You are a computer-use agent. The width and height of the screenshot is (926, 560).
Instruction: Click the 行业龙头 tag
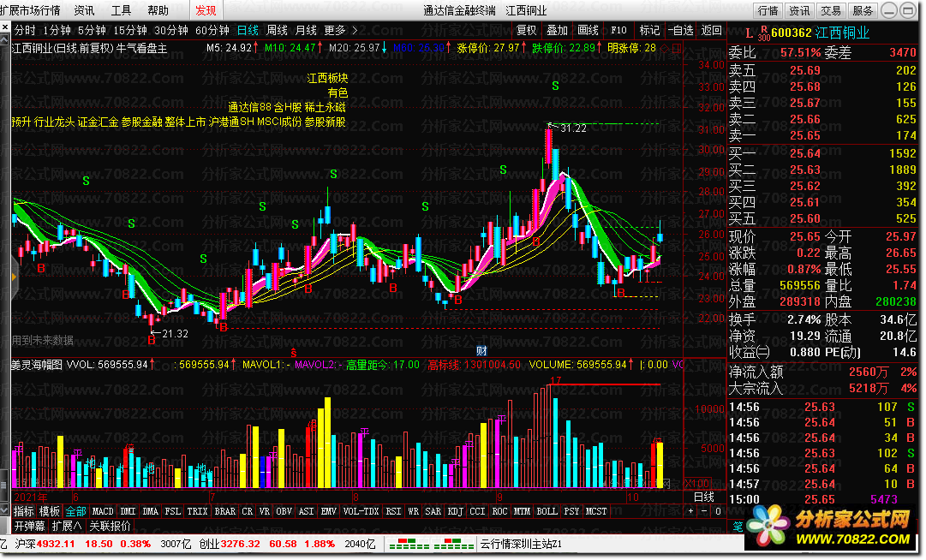click(54, 122)
